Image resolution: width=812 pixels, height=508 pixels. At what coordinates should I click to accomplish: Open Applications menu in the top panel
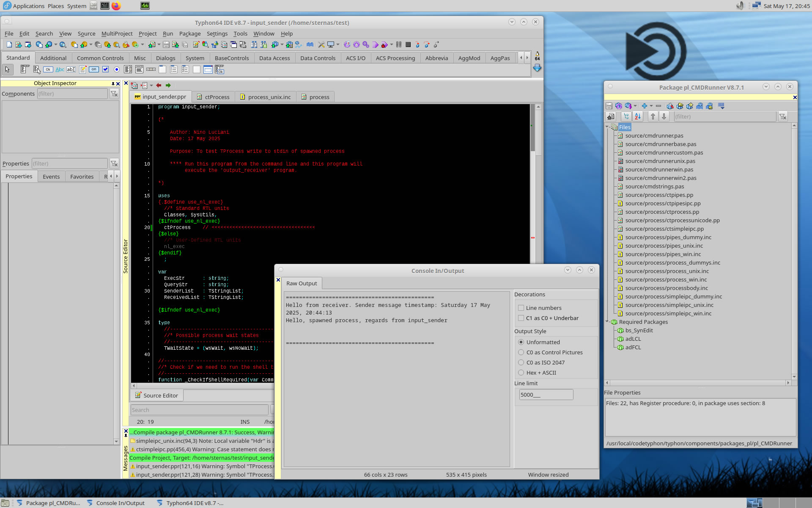click(24, 6)
